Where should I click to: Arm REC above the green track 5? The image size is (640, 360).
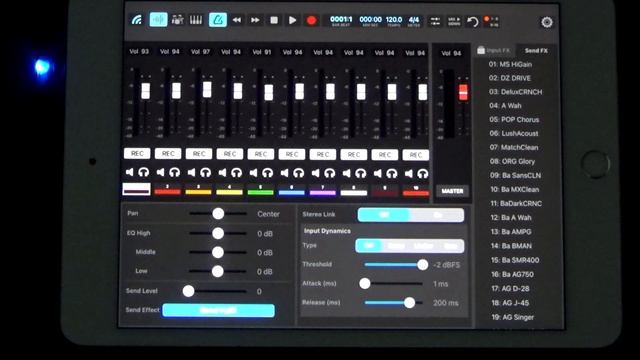[261, 154]
